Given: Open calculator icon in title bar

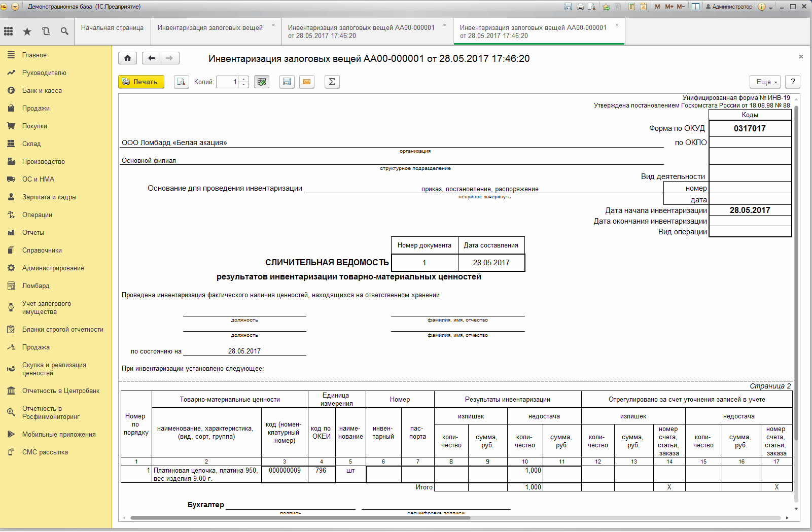Looking at the screenshot, I should click(632, 7).
